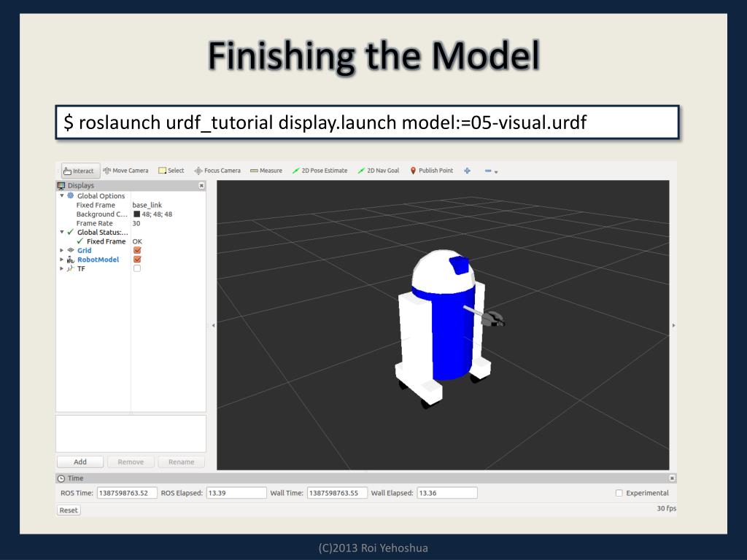
Task: Click the Reset time button
Action: pyautogui.click(x=69, y=510)
